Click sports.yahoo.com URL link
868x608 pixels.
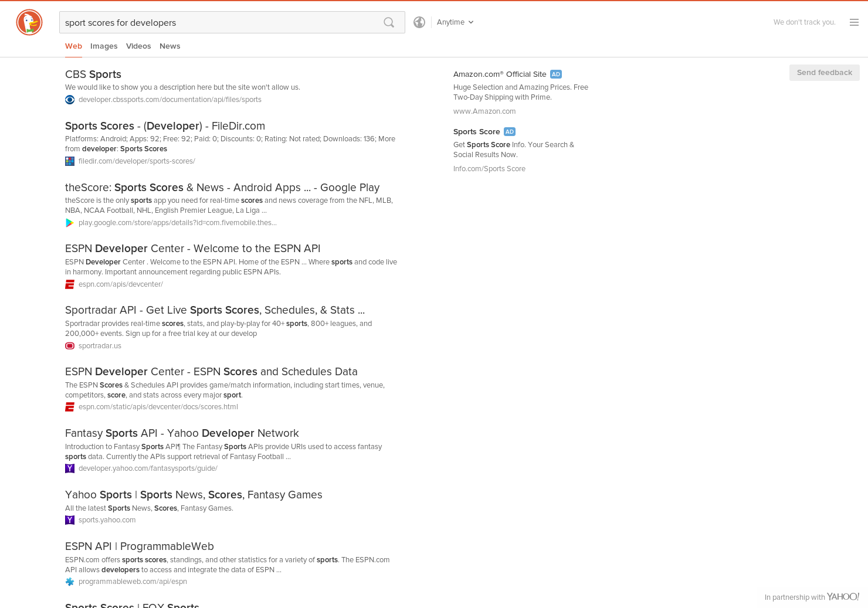point(107,520)
